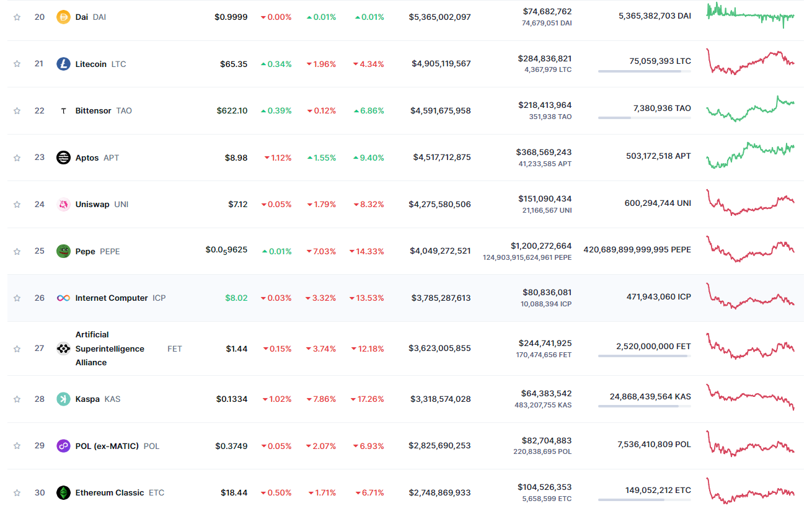Star the Internet Computer row
Viewport: 812px width, 511px height.
tap(17, 298)
